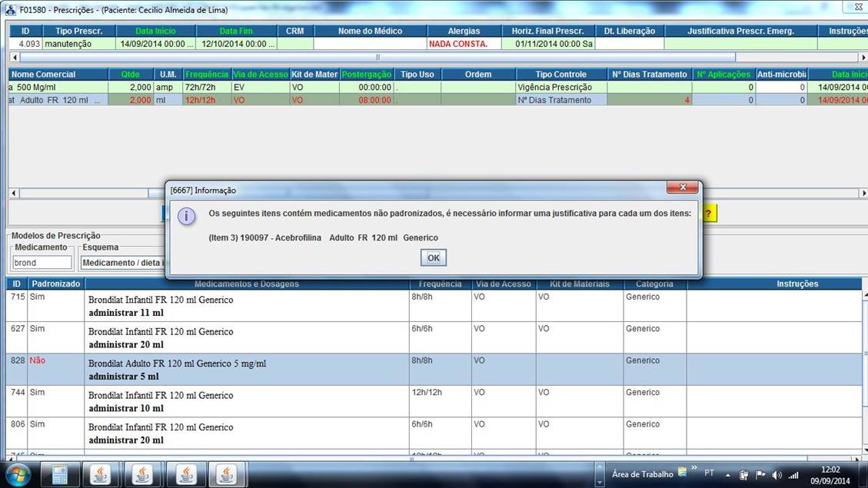Click the Action Center flag icon

760,475
